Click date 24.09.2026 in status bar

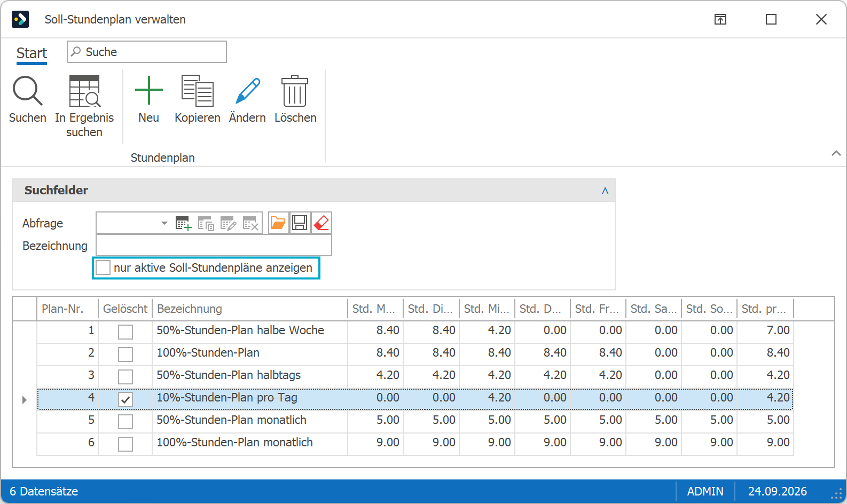click(x=777, y=491)
